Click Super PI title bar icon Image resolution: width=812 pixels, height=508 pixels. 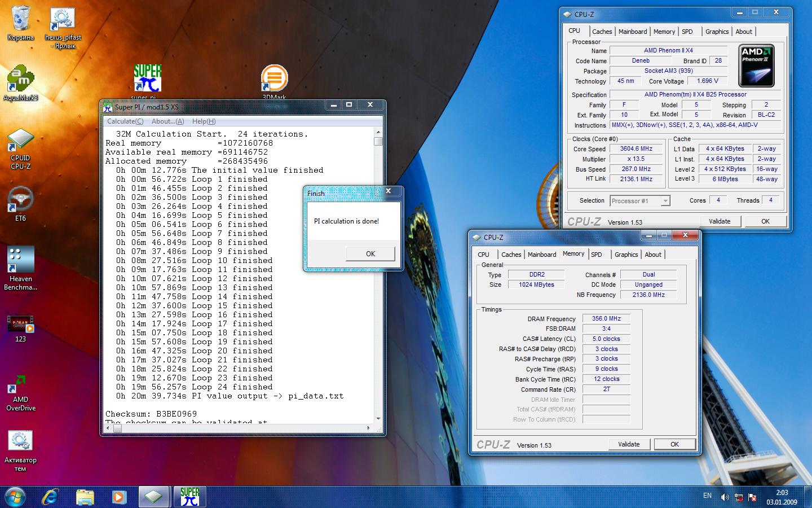tap(108, 106)
